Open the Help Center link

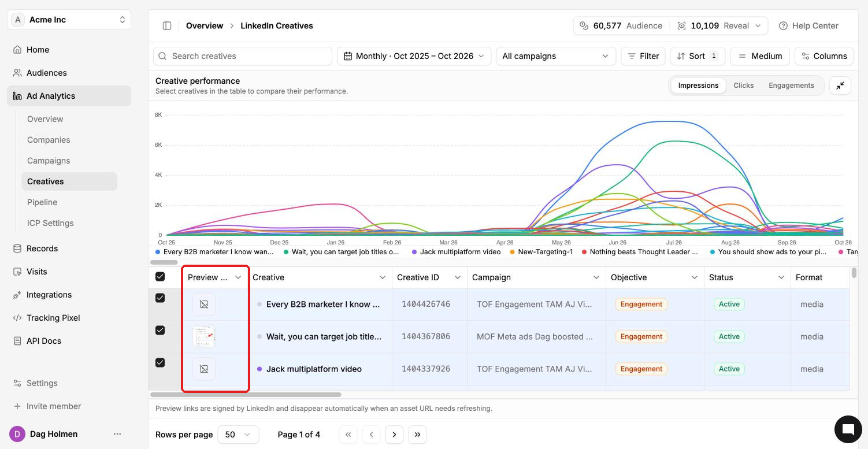(808, 25)
